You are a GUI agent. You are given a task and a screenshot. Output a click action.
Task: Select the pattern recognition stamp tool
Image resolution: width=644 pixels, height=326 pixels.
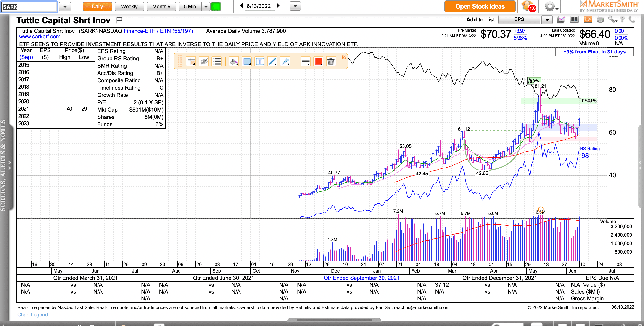click(x=234, y=61)
